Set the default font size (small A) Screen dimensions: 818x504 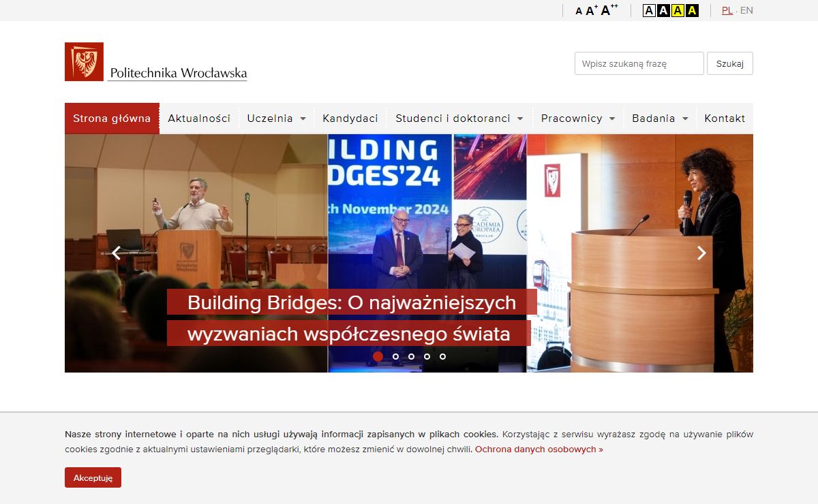pyautogui.click(x=579, y=11)
